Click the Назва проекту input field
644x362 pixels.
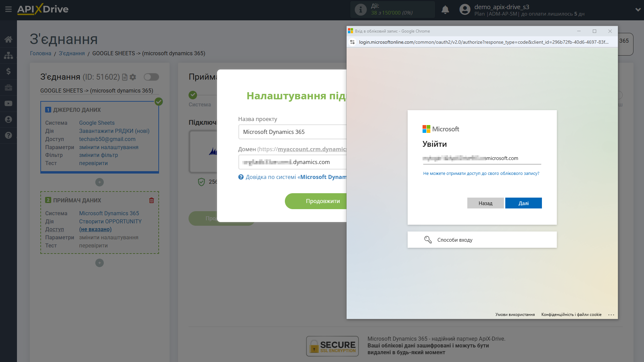coord(292,132)
